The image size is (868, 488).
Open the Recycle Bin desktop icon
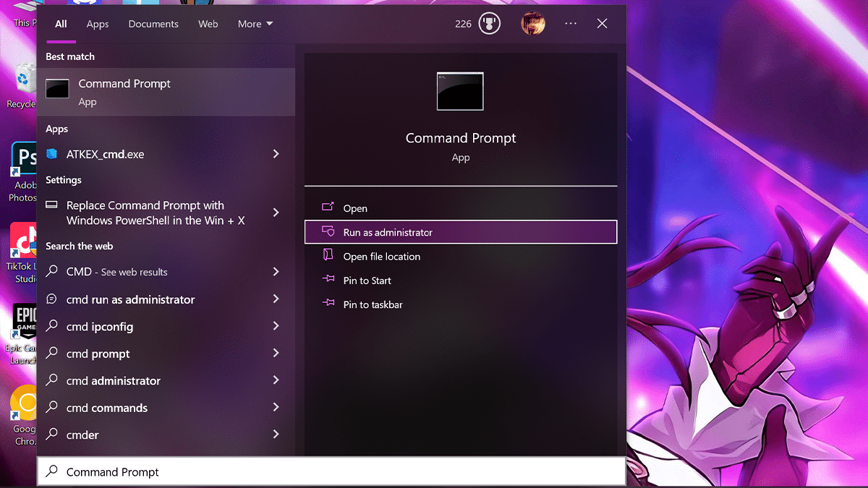pyautogui.click(x=24, y=78)
